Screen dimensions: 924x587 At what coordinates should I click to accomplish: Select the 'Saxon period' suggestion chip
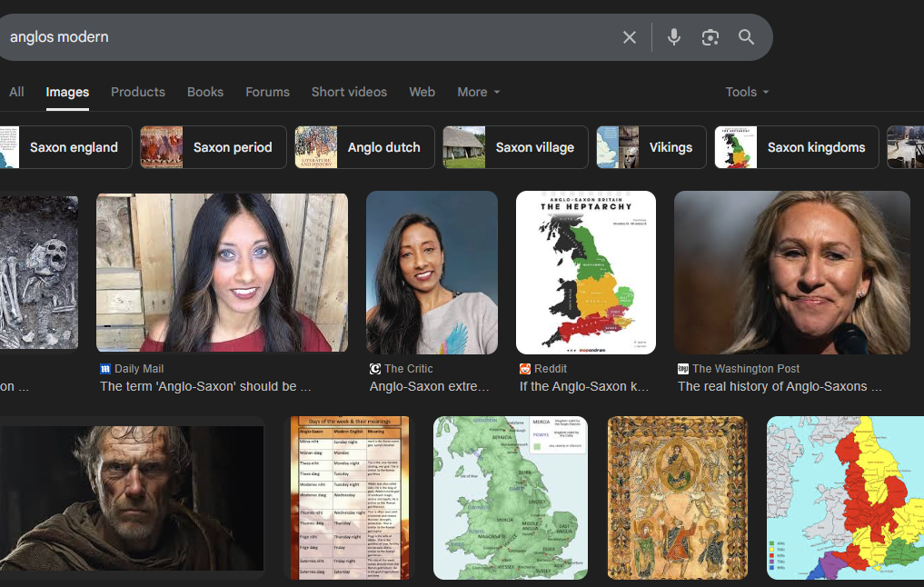(x=214, y=147)
